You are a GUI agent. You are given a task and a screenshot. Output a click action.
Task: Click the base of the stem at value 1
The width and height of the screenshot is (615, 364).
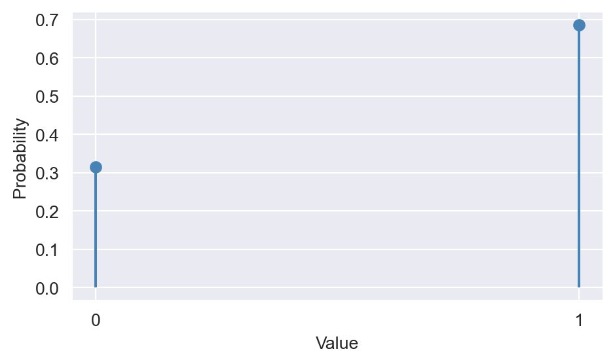pyautogui.click(x=579, y=286)
